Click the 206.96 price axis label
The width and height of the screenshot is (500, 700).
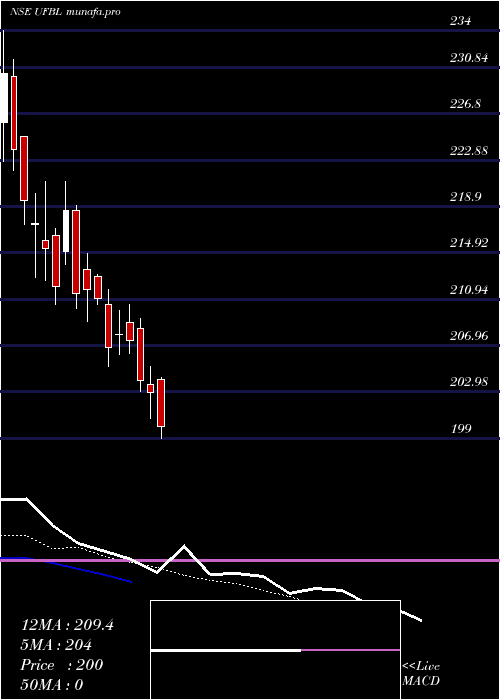468,336
